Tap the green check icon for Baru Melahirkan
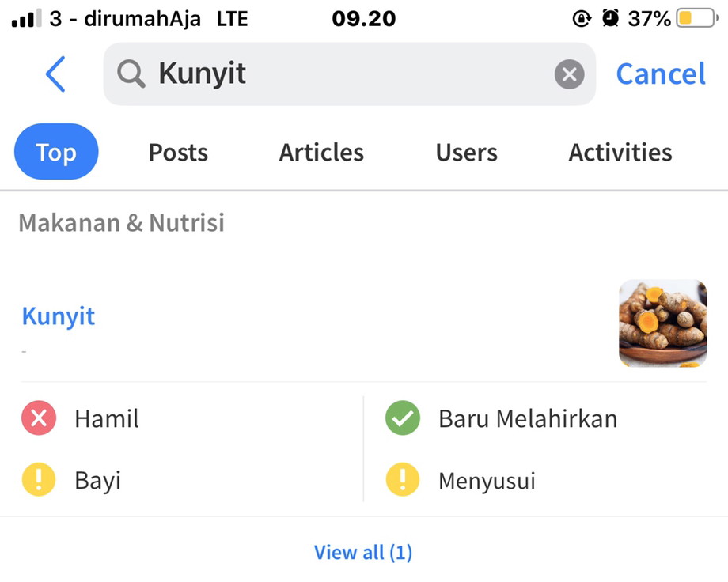The height and width of the screenshot is (582, 728). point(403,418)
